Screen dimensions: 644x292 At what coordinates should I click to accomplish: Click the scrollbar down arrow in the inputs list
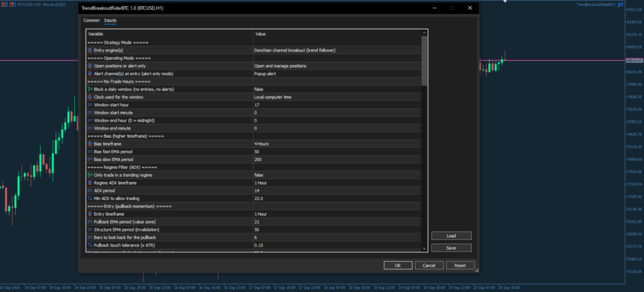point(425,249)
